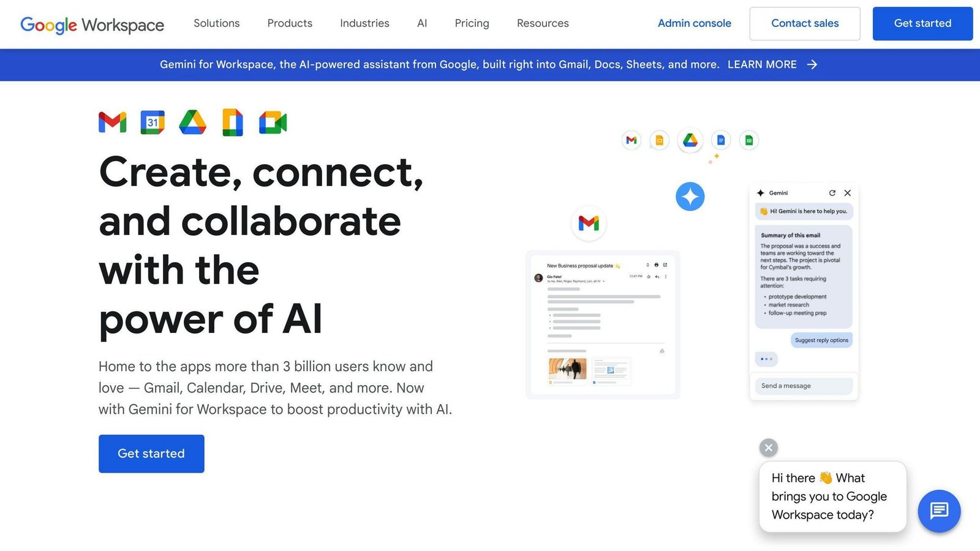Viewport: 980px width, 551px height.
Task: Open the blue chat widget button
Action: tap(939, 511)
